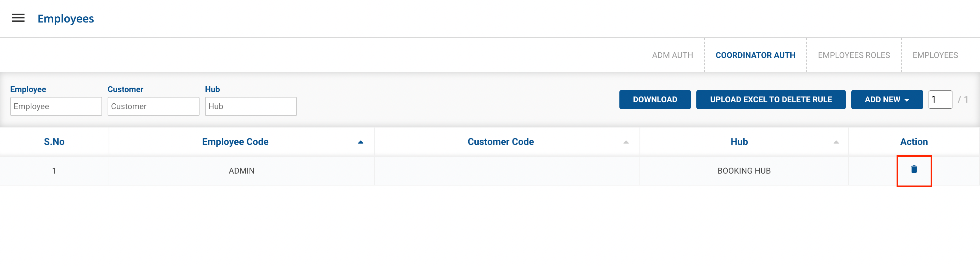Sort the Hub column arrow
Screen dimensions: 980x266
click(x=836, y=142)
